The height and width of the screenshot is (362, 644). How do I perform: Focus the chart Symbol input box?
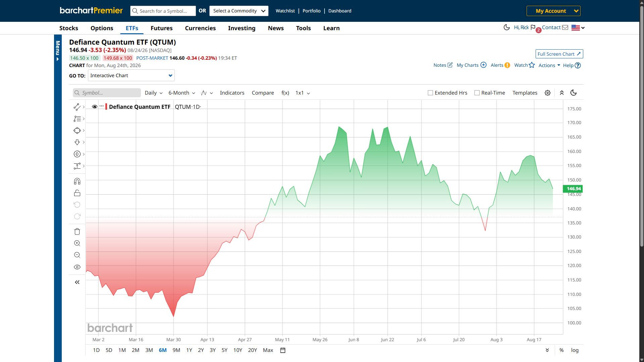[107, 93]
